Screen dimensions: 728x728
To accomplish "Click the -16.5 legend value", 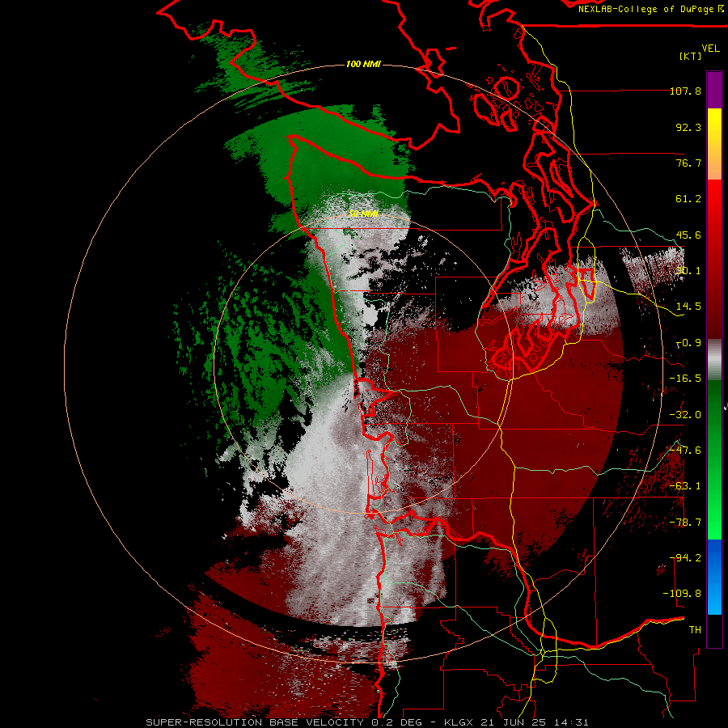I will tap(685, 379).
